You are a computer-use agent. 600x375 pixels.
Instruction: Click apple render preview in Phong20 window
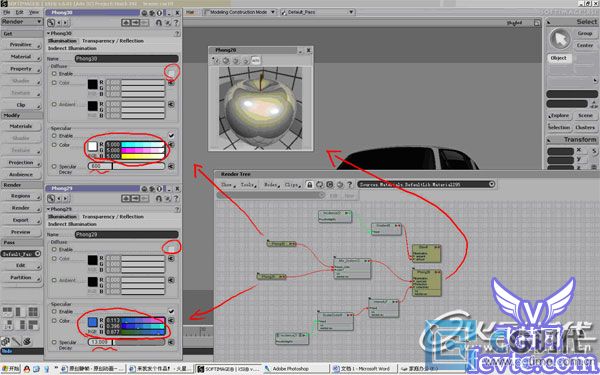260,108
